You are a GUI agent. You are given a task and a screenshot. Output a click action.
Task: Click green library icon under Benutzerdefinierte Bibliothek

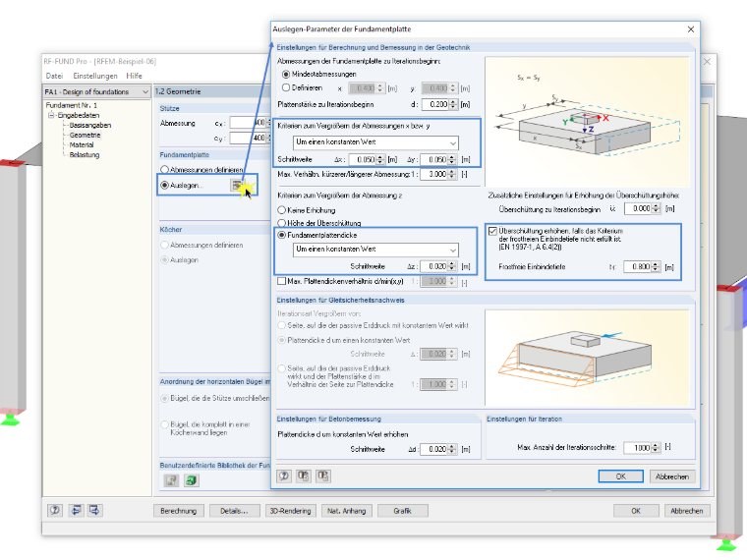point(191,480)
